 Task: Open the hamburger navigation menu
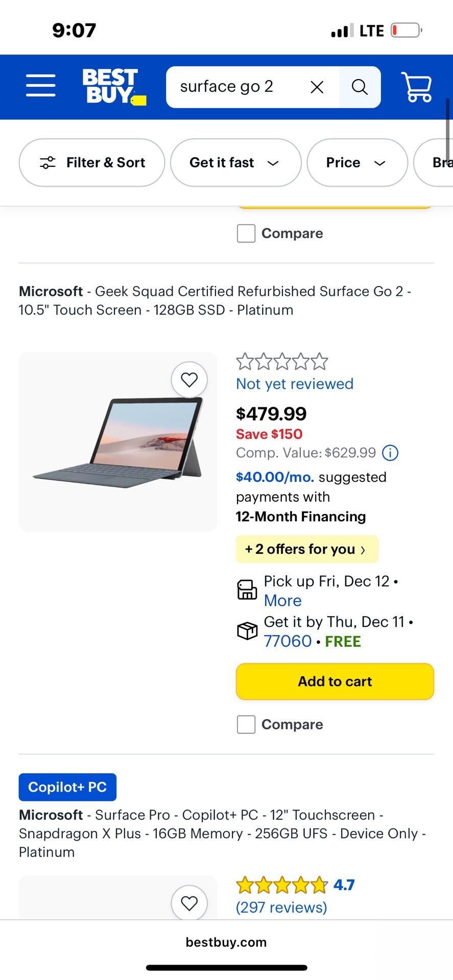[41, 85]
